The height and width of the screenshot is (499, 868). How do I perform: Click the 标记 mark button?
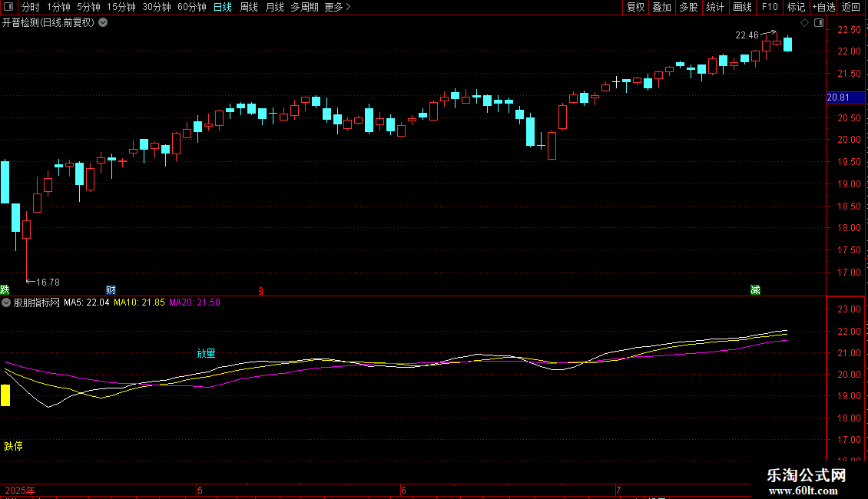[796, 7]
